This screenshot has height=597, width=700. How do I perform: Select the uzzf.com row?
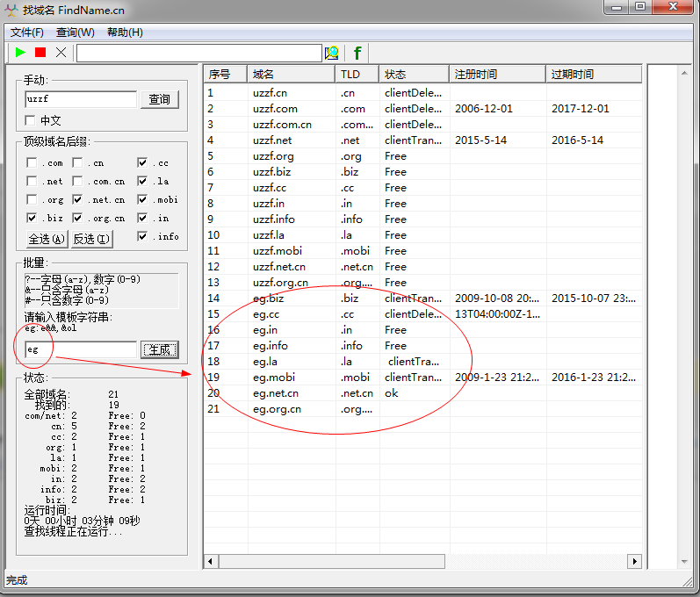tap(422, 108)
